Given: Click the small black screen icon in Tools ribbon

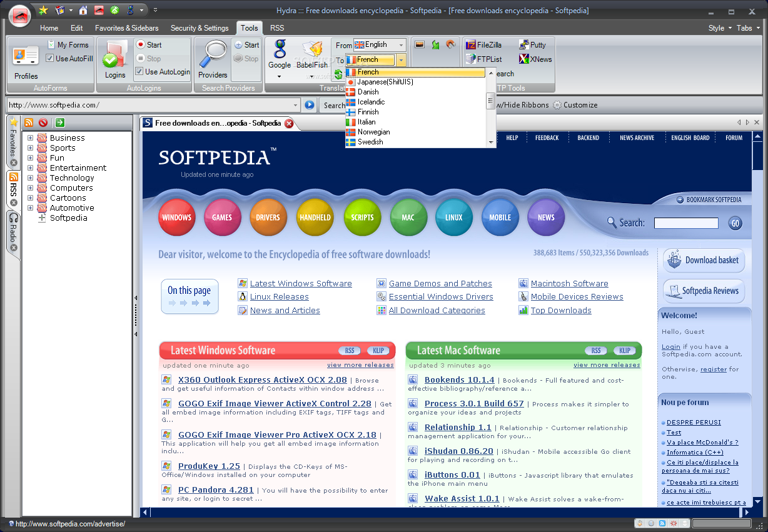Looking at the screenshot, I should pos(420,44).
